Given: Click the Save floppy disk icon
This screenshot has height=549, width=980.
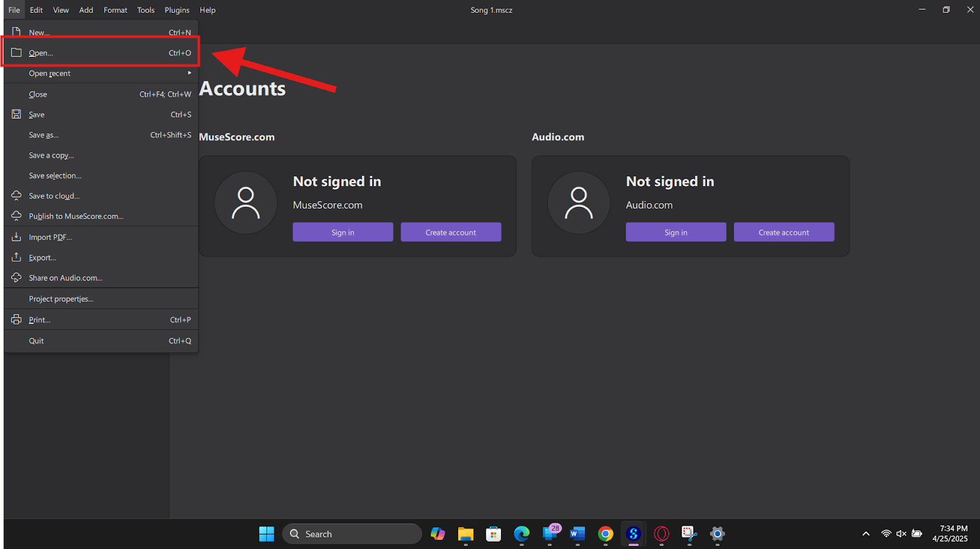Looking at the screenshot, I should click(17, 114).
